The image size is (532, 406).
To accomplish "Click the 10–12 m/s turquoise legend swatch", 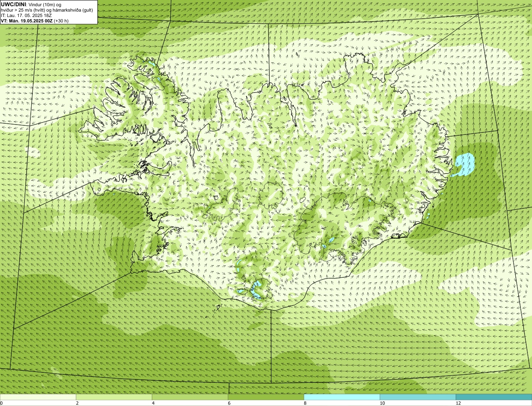I will click(x=418, y=397).
